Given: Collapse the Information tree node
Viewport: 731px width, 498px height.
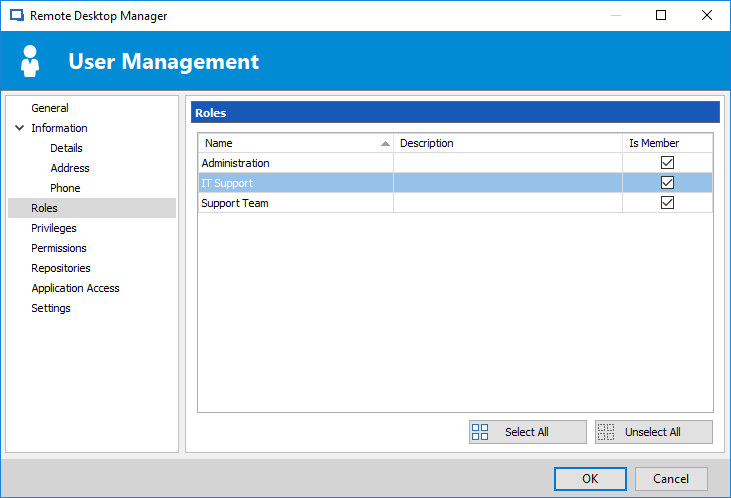Looking at the screenshot, I should point(20,128).
